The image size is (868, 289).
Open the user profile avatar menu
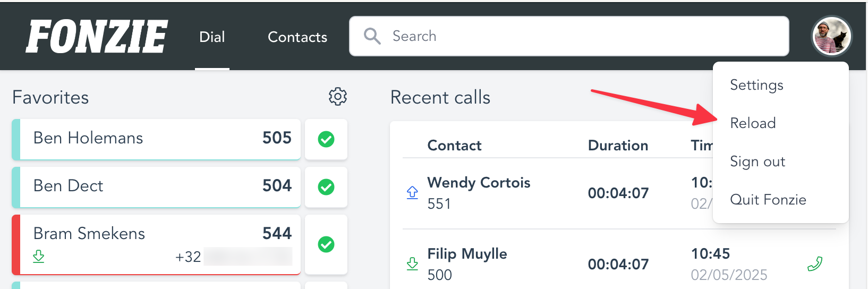[832, 36]
